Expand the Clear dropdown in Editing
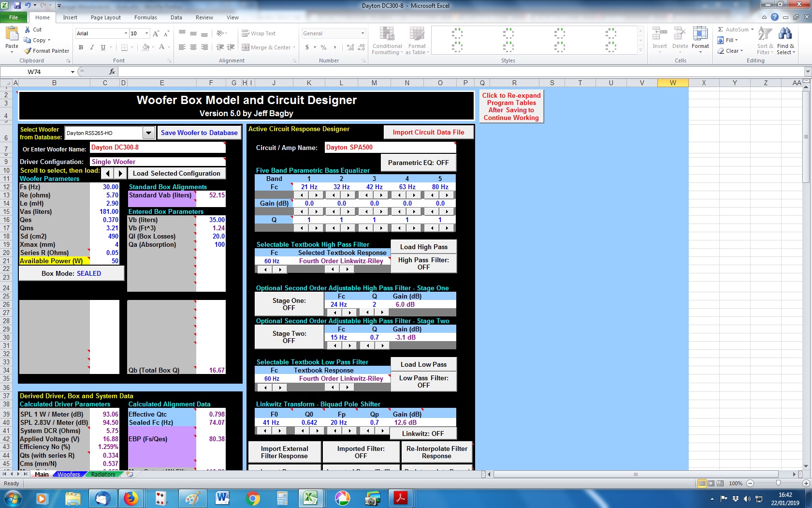This screenshot has width=812, height=508. pyautogui.click(x=741, y=51)
